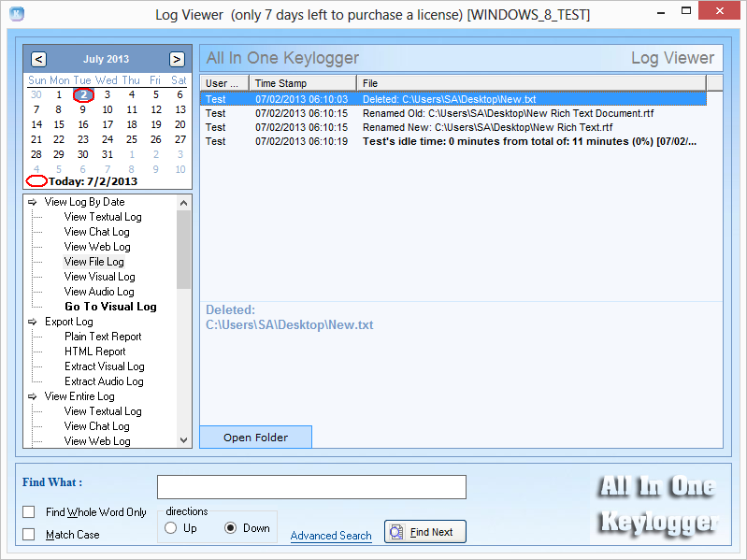Click the app icon in title bar
Image resolution: width=747 pixels, height=560 pixels.
click(x=16, y=14)
